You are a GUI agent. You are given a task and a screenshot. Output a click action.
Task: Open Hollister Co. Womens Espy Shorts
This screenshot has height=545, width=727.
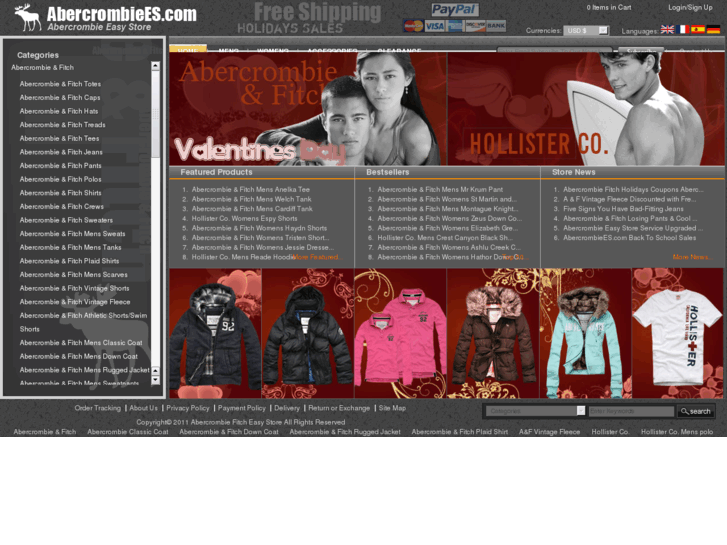[244, 218]
